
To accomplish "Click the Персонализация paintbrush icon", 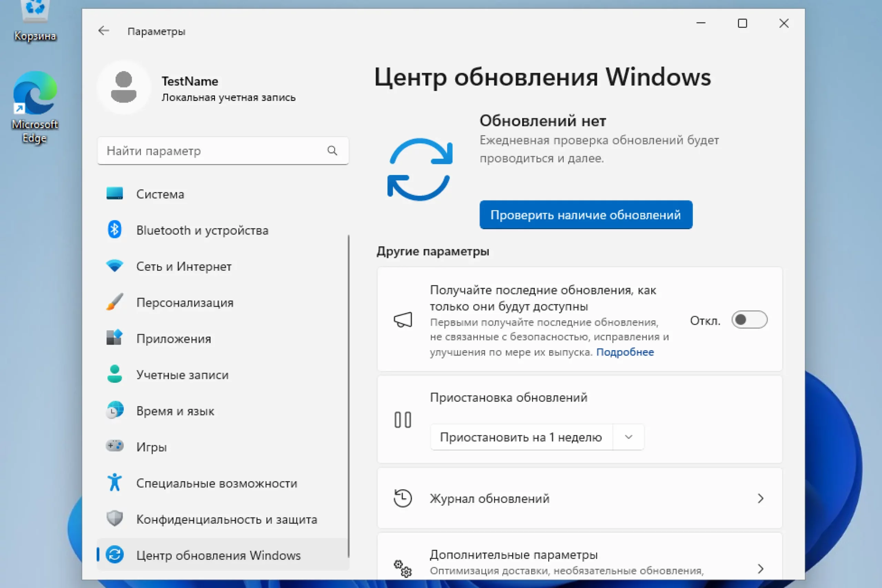I will click(114, 302).
